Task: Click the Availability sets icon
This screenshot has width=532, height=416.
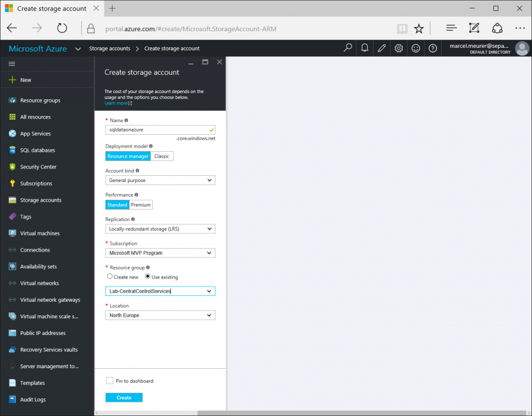Action: pos(12,267)
